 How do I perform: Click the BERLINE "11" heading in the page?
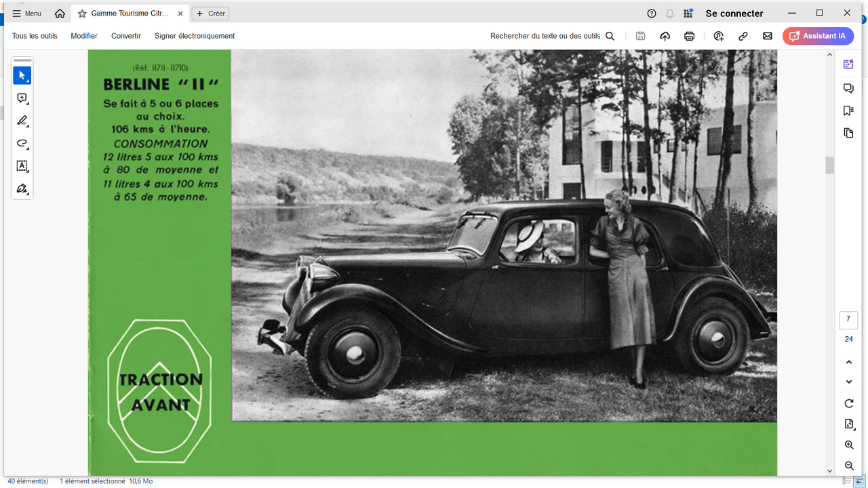pyautogui.click(x=161, y=85)
